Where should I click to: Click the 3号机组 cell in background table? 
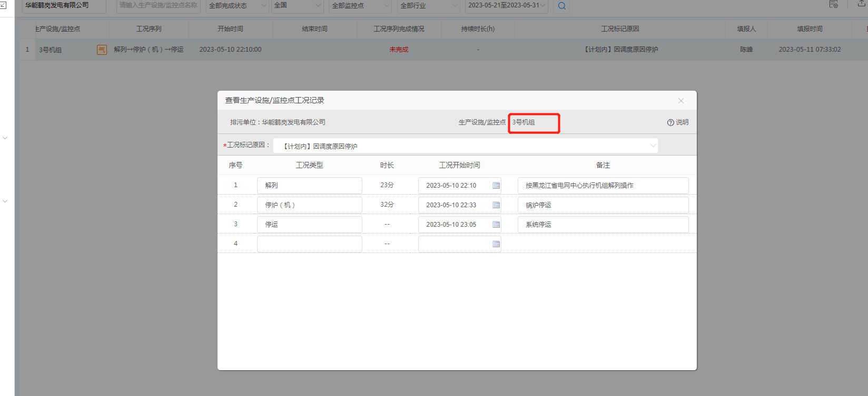(51, 50)
